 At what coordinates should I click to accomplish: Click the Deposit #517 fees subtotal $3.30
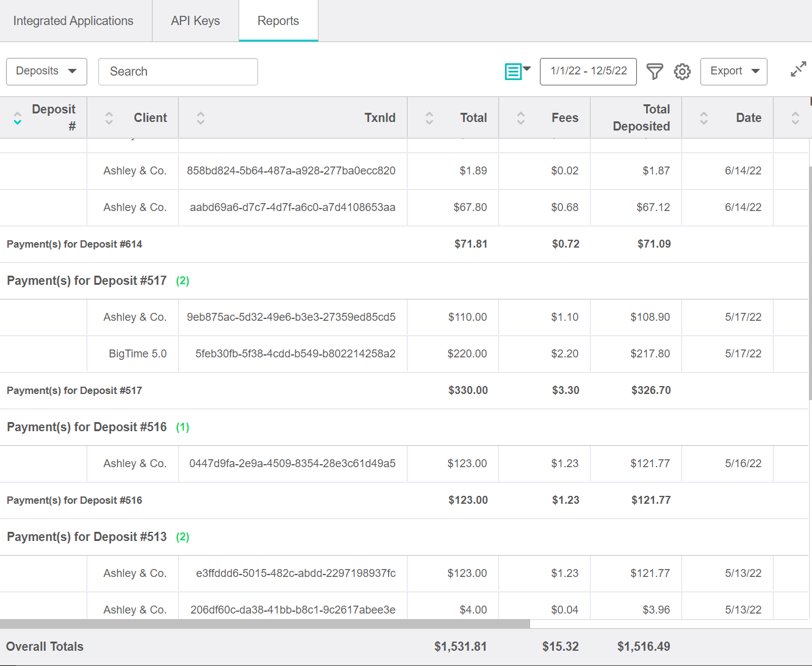click(566, 390)
